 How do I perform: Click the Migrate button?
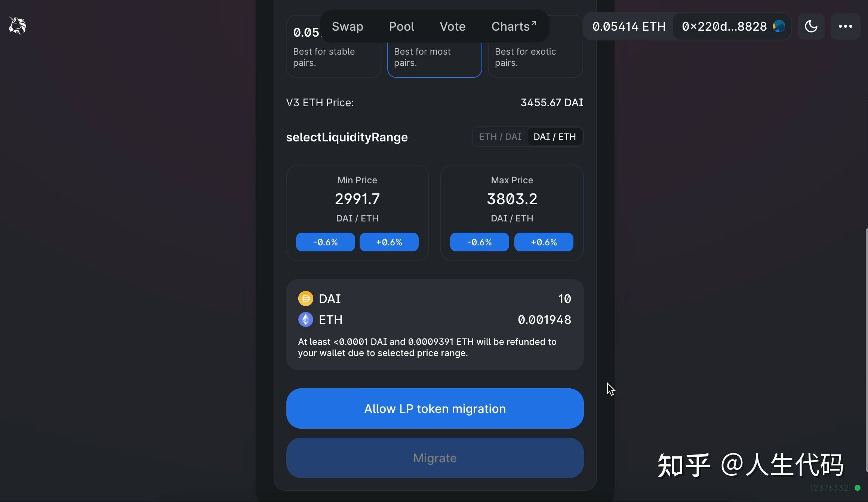point(435,458)
